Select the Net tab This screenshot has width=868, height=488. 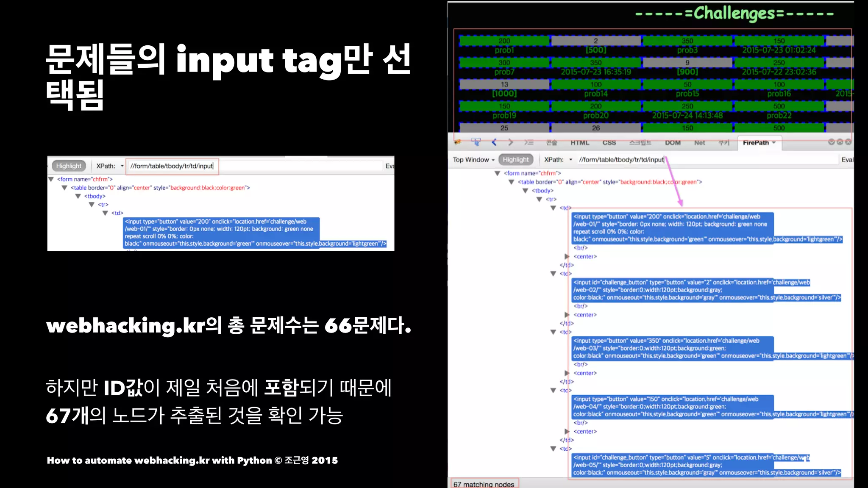tap(700, 143)
